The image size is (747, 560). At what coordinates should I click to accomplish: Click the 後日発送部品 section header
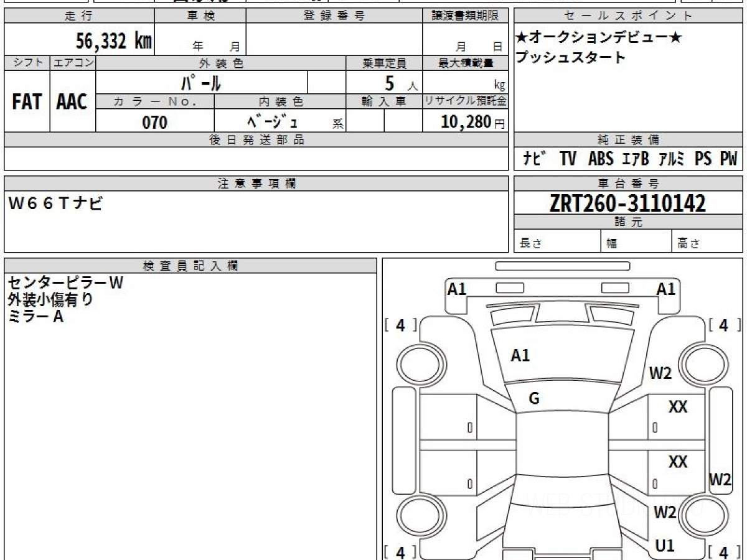(x=256, y=140)
